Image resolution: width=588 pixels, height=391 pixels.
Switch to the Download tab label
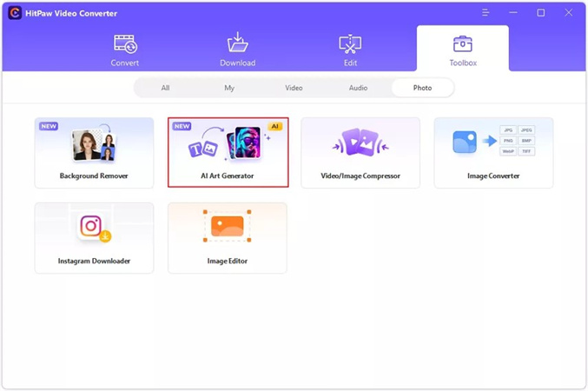(x=238, y=63)
